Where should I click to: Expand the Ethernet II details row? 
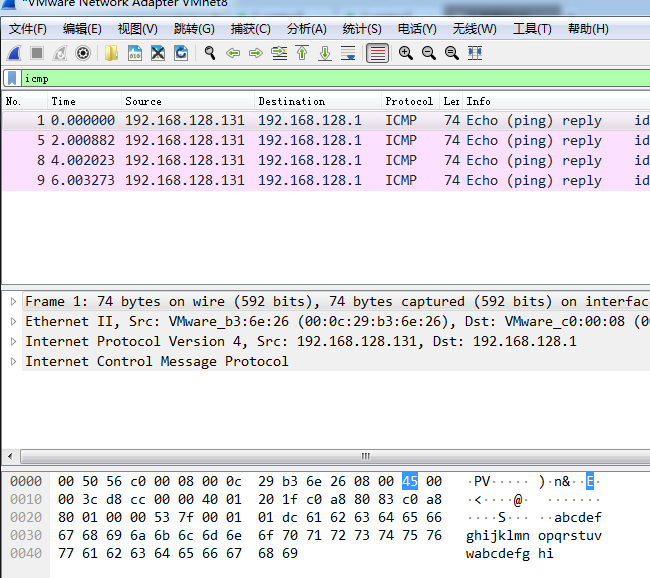pos(13,321)
